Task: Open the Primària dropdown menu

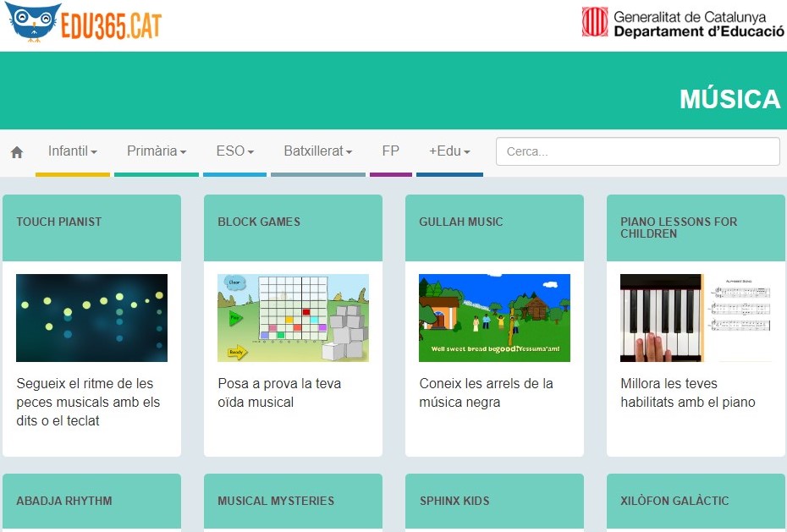Action: click(x=157, y=151)
